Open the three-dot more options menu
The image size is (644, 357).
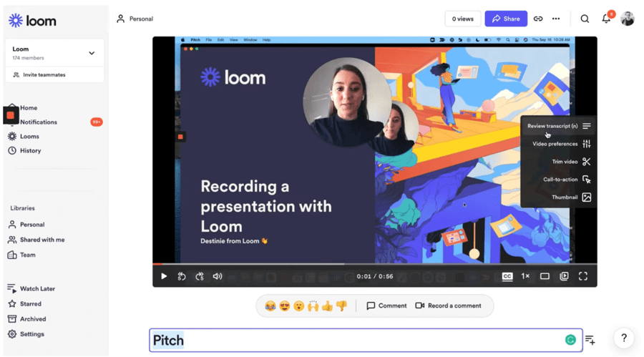pyautogui.click(x=556, y=19)
